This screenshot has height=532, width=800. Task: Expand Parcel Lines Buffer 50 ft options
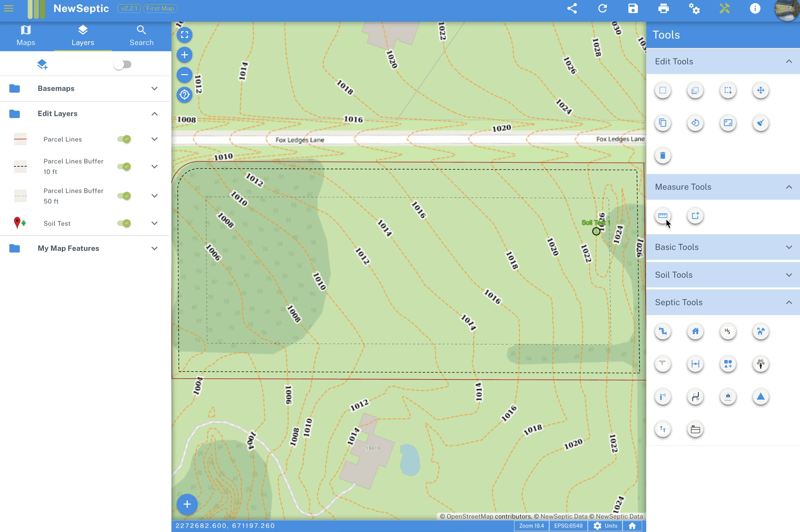click(x=155, y=196)
